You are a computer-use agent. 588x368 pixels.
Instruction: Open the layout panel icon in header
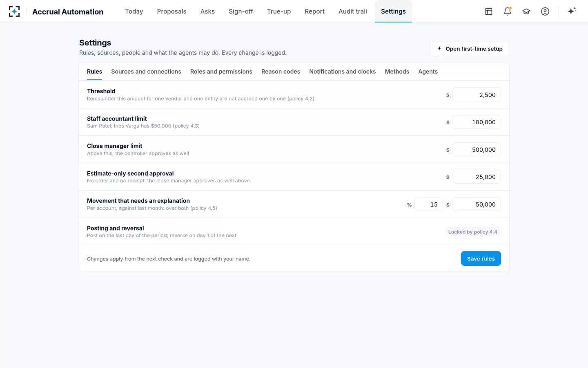(x=489, y=11)
